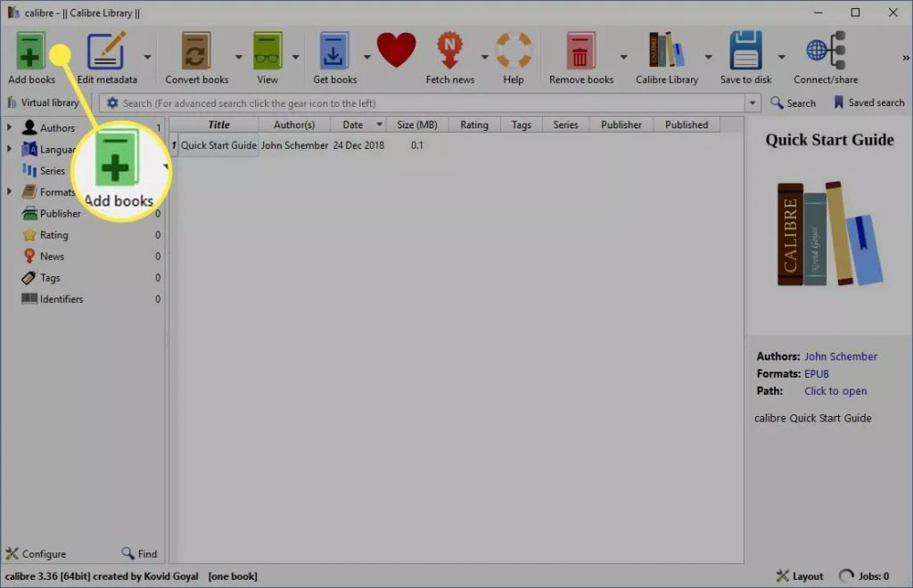Show more toolbar items via overflow chevron
The width and height of the screenshot is (913, 588).
pyautogui.click(x=906, y=58)
